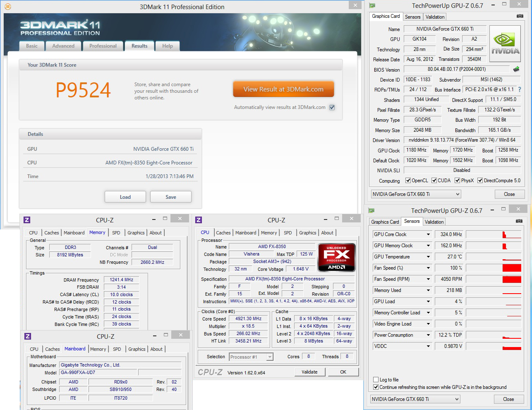Viewport: 532px width, 410px height.
Task: Open the Caches tab in CPU-Z processor window
Action: 223,233
